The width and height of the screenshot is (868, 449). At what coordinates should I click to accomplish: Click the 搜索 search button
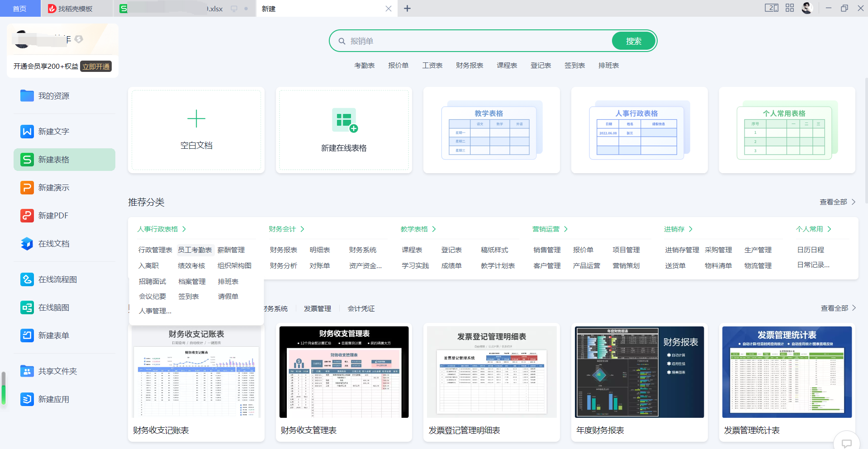[633, 41]
